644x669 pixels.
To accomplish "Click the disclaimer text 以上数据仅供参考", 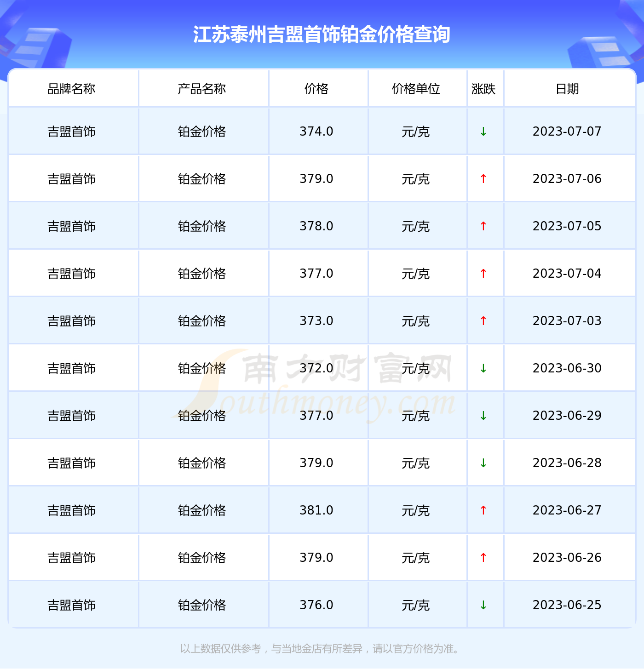I will pos(220,649).
